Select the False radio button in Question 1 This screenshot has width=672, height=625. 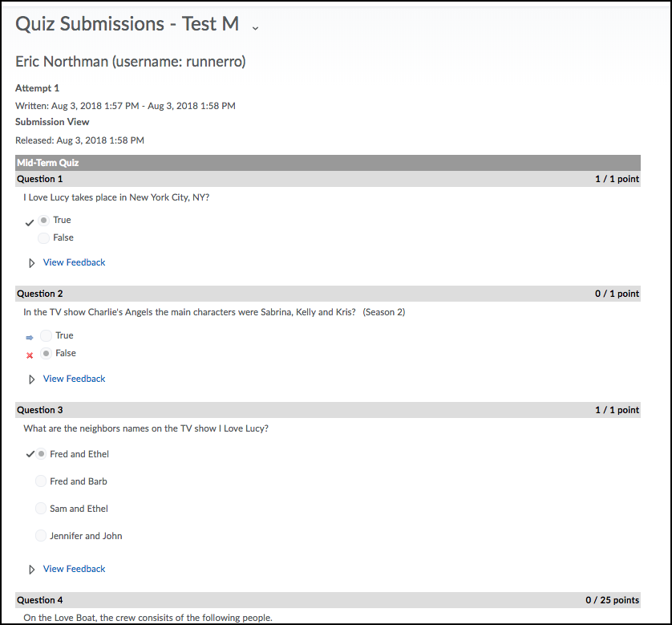pos(44,237)
